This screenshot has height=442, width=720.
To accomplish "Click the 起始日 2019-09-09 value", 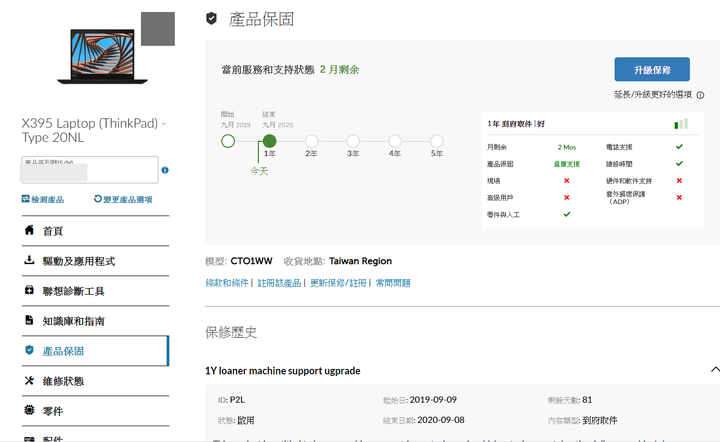I will click(x=433, y=400).
